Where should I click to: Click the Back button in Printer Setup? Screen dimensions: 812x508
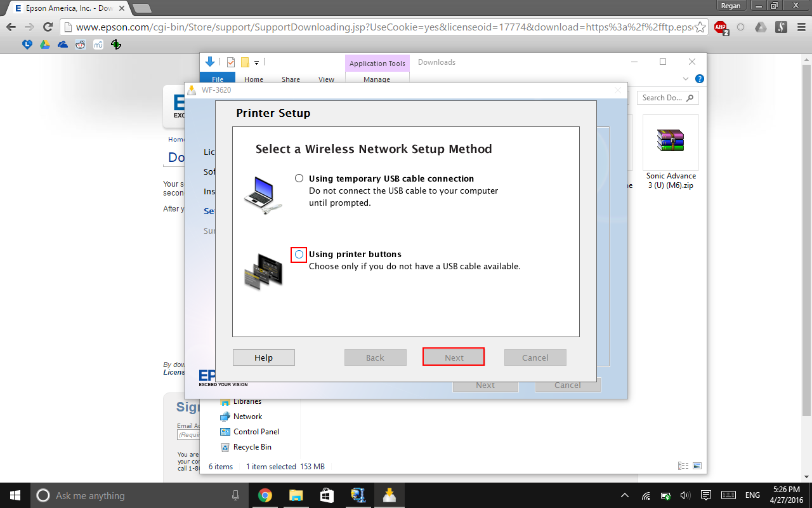376,358
